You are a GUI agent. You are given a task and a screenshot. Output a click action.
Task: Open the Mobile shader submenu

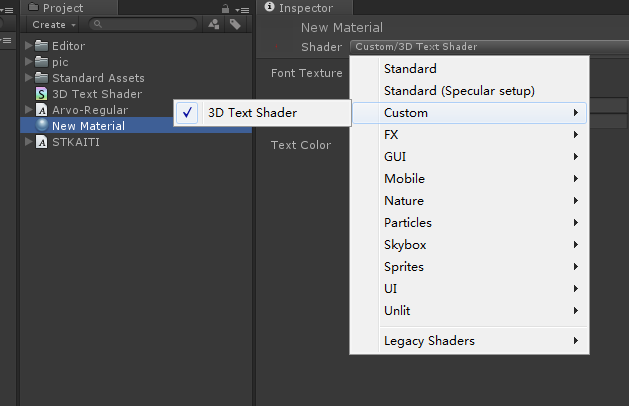(469, 179)
